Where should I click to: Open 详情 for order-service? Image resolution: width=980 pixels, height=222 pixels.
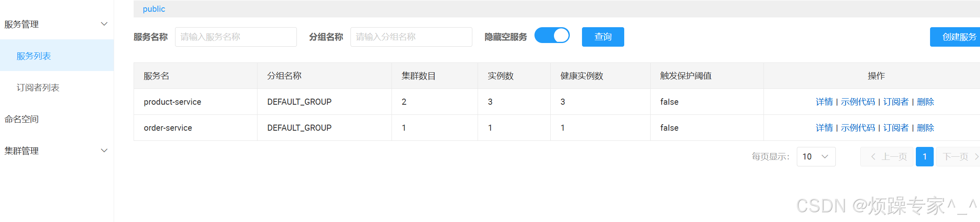(x=824, y=128)
